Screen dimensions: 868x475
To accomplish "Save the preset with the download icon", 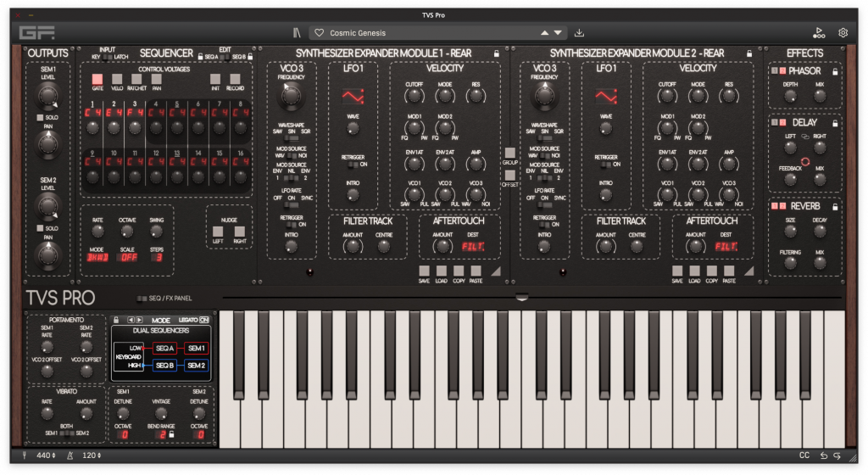I will [579, 33].
